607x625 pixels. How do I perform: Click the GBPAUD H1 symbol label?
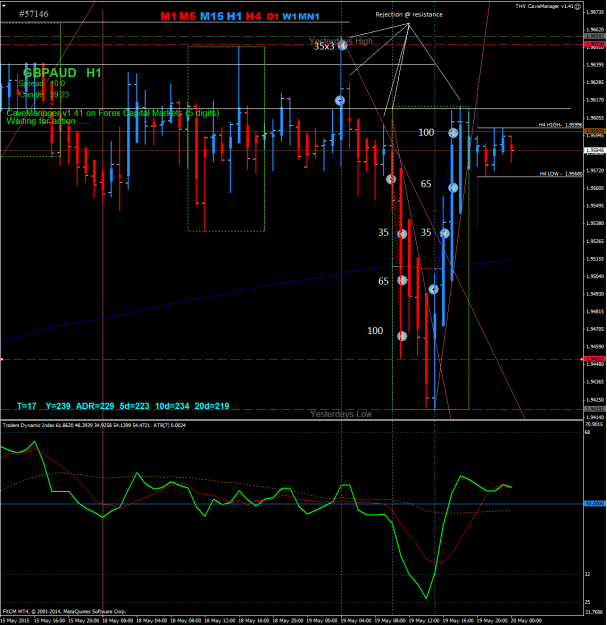point(62,73)
